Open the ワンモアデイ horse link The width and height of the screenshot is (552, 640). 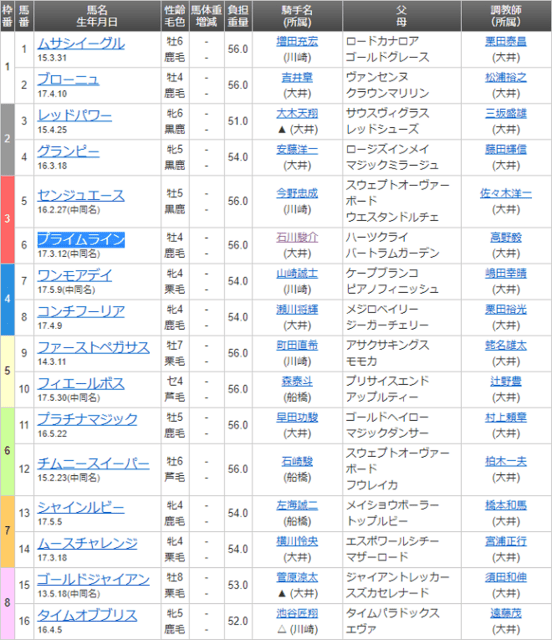(x=74, y=275)
